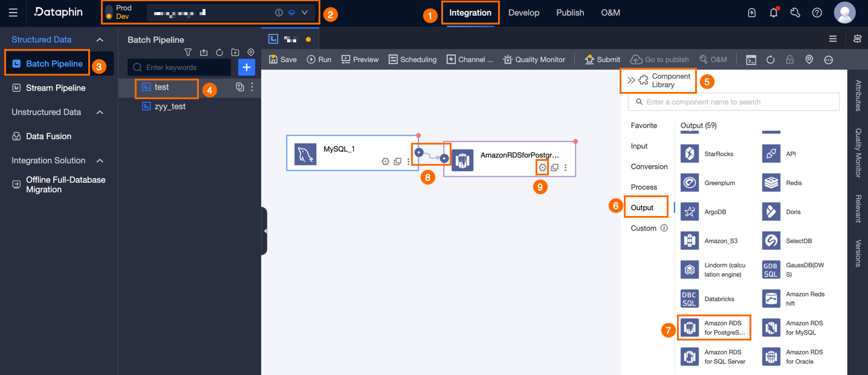Open the ellipsis more menu in canvas toolbar
The width and height of the screenshot is (868, 375).
coord(829,59)
